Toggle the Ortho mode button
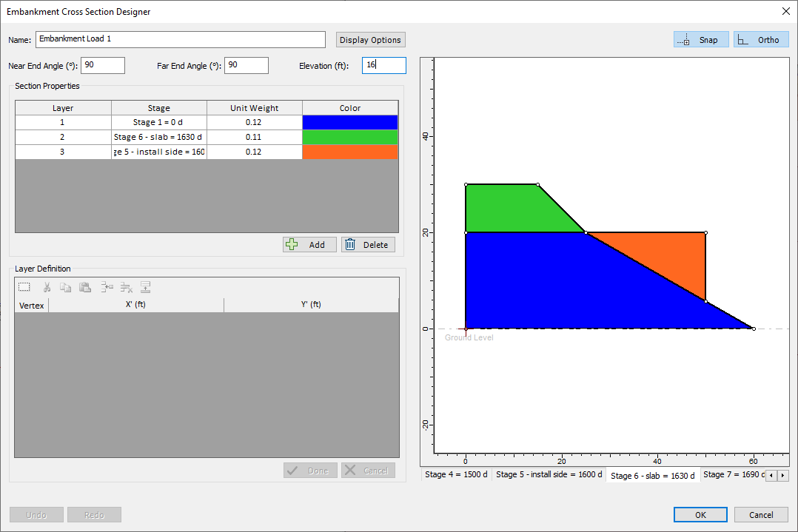The width and height of the screenshot is (798, 532). point(761,40)
